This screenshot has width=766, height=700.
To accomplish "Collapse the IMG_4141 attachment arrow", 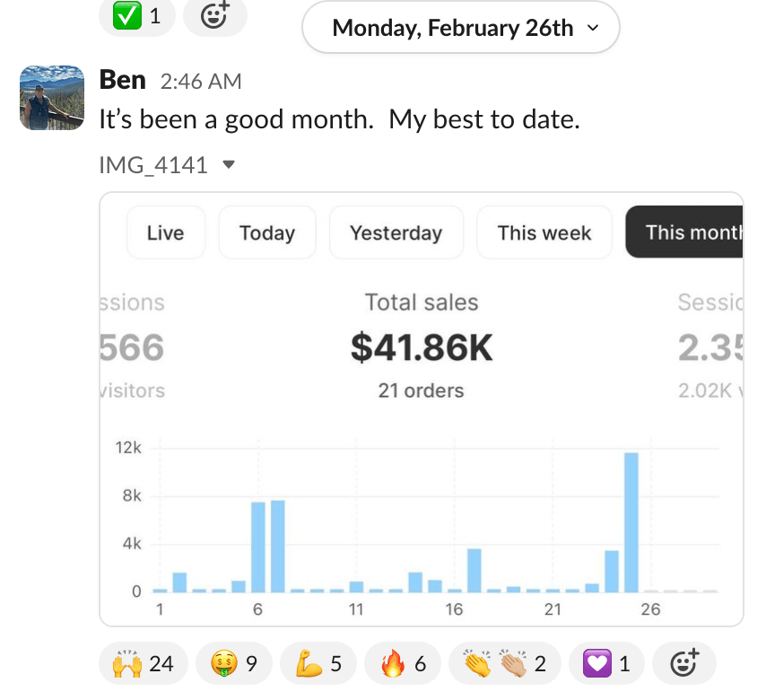I will tap(229, 165).
